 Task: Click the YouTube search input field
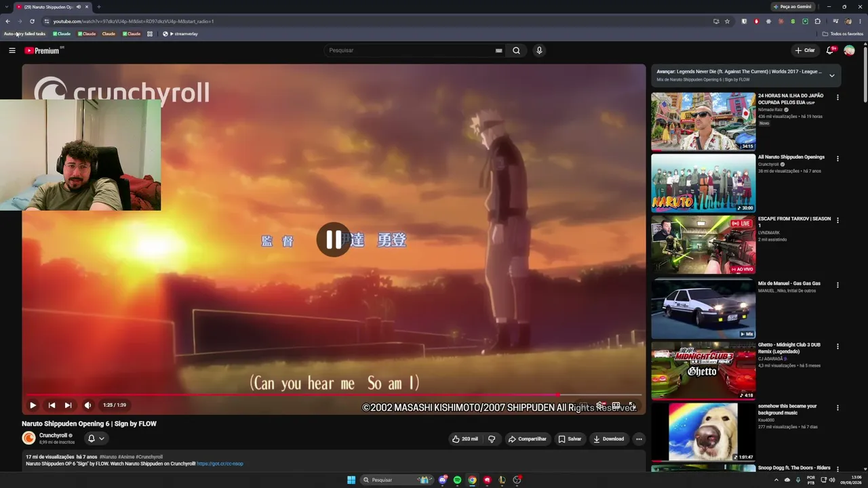[409, 50]
